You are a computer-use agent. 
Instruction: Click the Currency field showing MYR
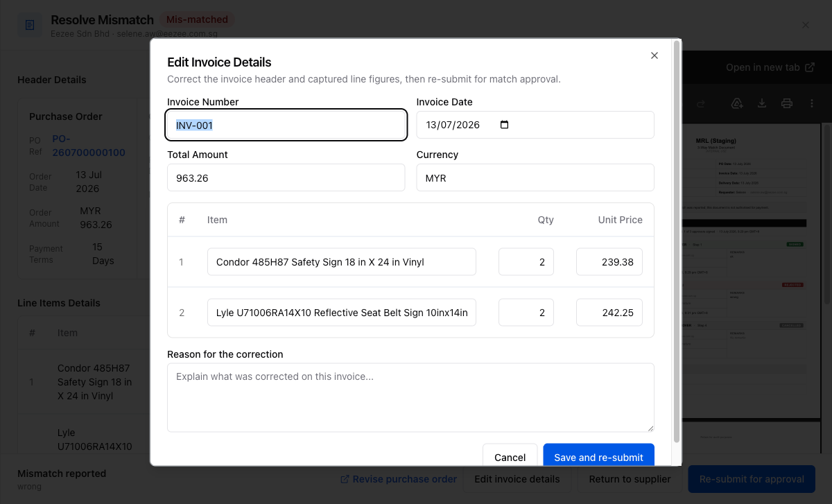click(535, 177)
